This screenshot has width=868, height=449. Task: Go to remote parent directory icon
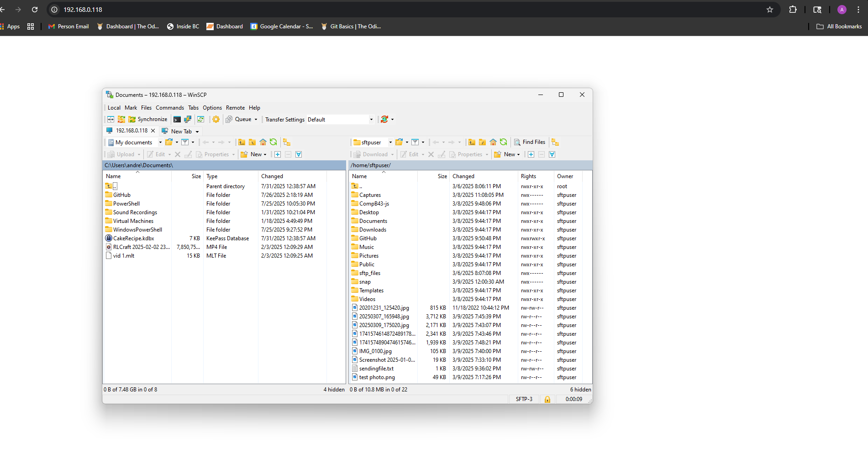(472, 142)
